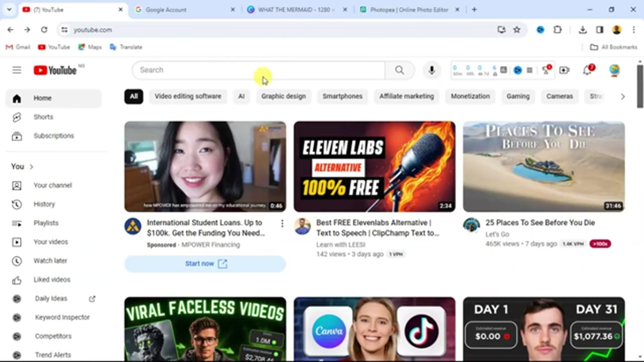Click the browser back arrow
This screenshot has width=644, height=362.
point(10,30)
